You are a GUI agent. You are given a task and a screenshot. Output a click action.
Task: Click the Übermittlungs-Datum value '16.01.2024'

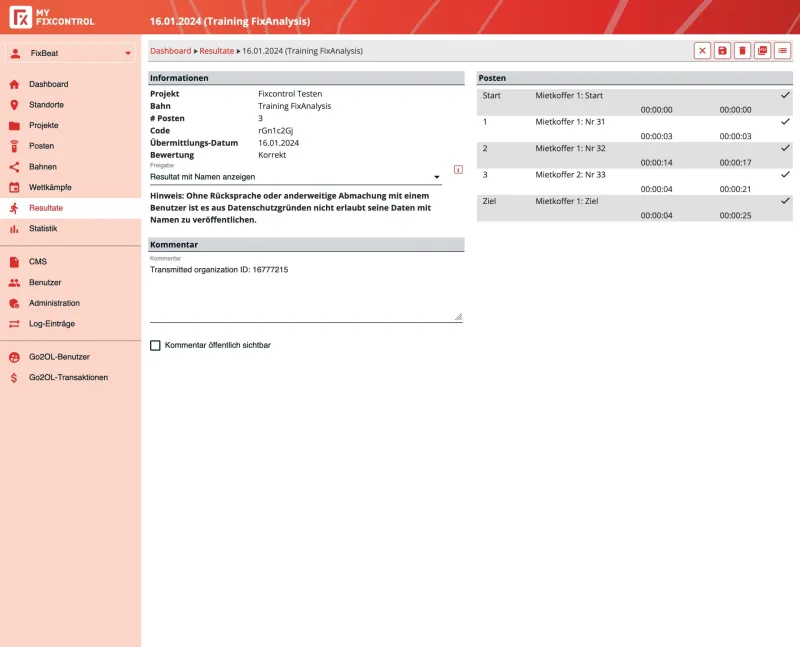tap(279, 143)
